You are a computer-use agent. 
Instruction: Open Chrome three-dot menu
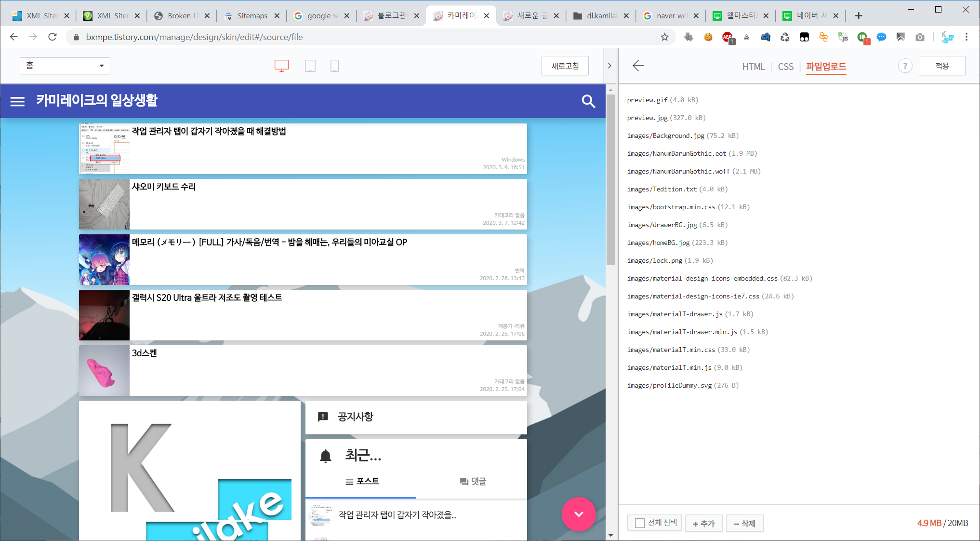click(x=967, y=37)
